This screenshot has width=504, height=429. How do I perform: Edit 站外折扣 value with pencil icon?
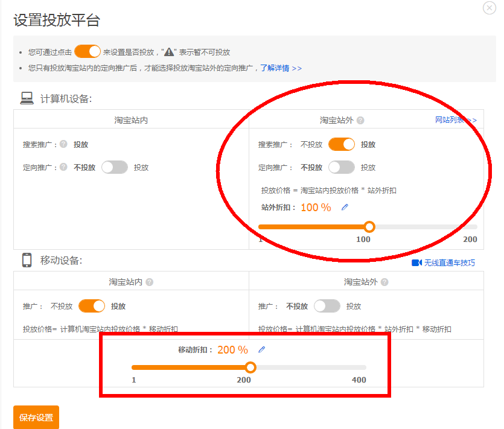345,208
